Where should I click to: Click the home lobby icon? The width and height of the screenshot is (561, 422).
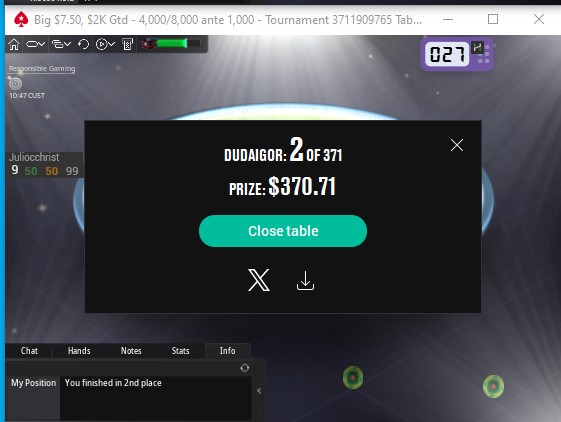pos(14,44)
